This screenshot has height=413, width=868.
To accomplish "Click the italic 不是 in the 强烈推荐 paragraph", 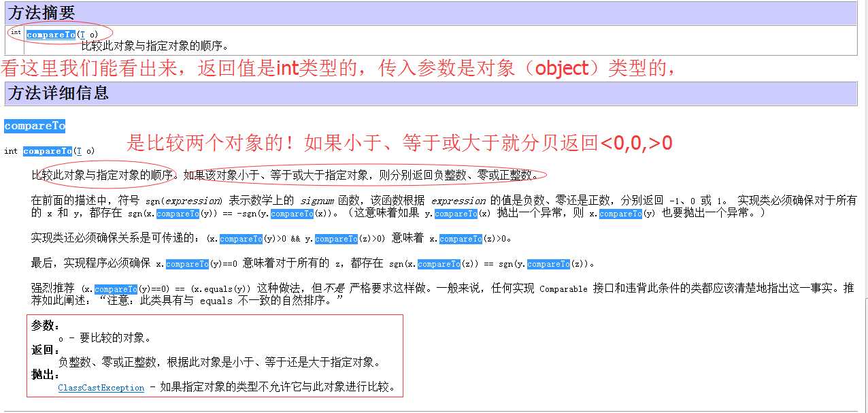I will pos(334,288).
